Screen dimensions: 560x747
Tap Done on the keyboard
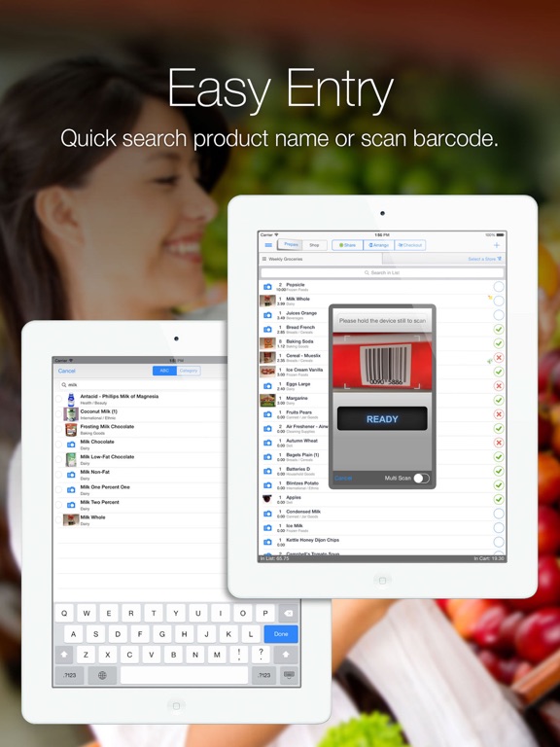(281, 634)
